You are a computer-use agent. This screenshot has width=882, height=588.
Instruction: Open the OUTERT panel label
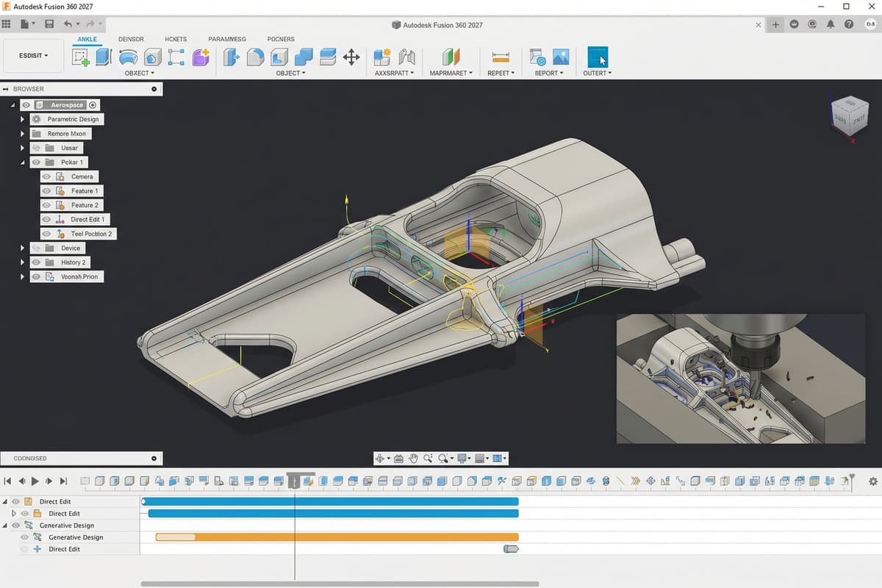click(x=597, y=73)
